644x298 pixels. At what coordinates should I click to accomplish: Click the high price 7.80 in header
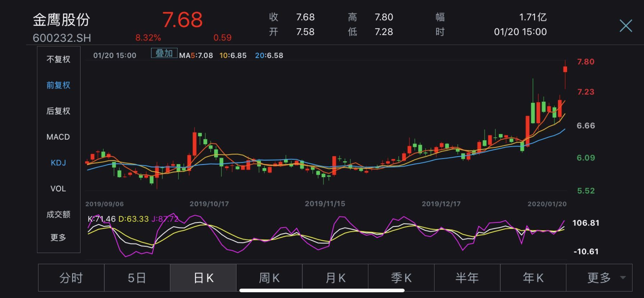pyautogui.click(x=384, y=17)
